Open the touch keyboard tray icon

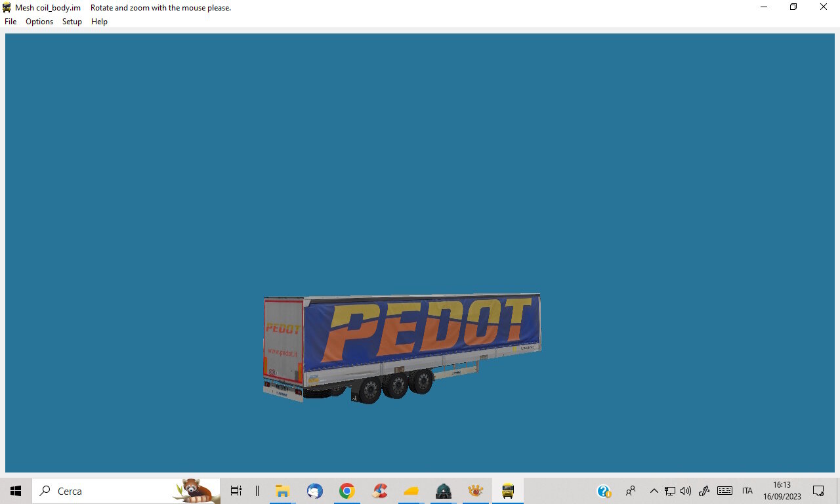725,491
